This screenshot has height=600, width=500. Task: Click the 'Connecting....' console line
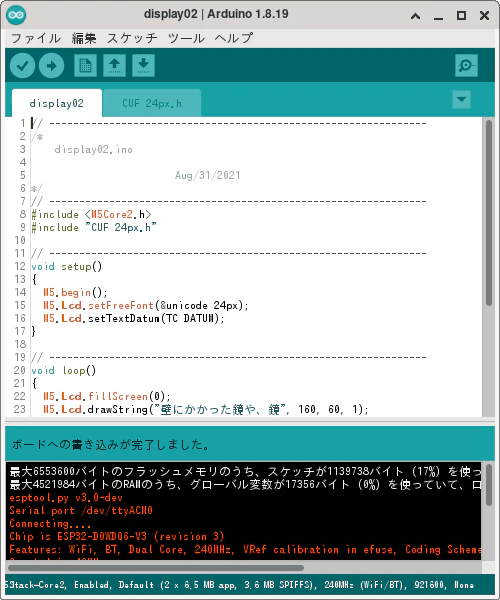click(50, 523)
